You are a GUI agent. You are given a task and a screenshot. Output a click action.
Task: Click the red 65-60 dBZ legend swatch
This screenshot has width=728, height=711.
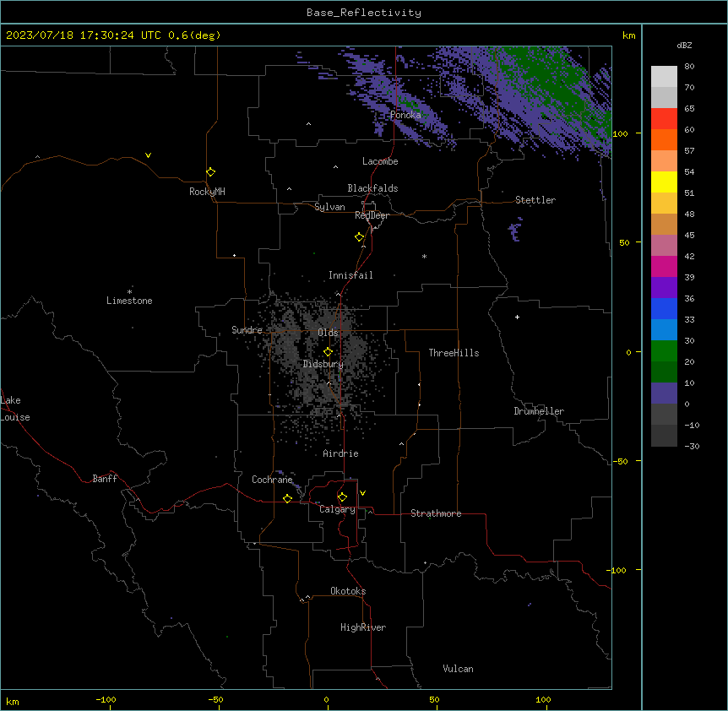click(664, 119)
